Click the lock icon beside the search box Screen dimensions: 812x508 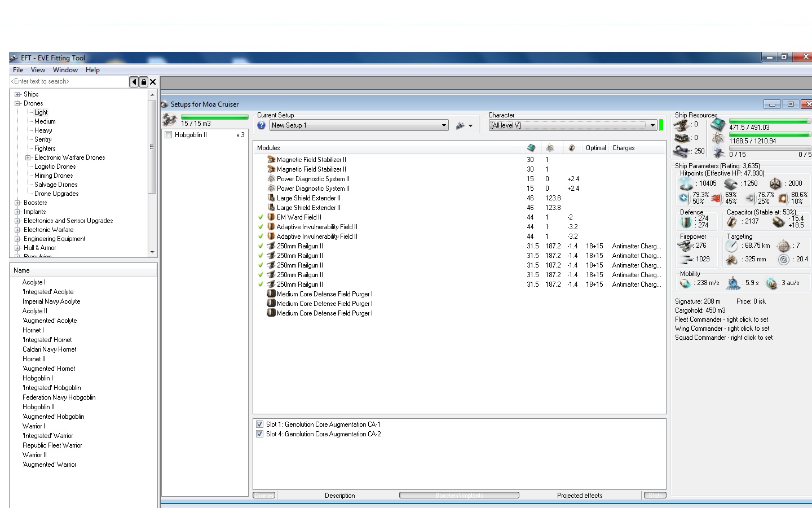pyautogui.click(x=143, y=82)
